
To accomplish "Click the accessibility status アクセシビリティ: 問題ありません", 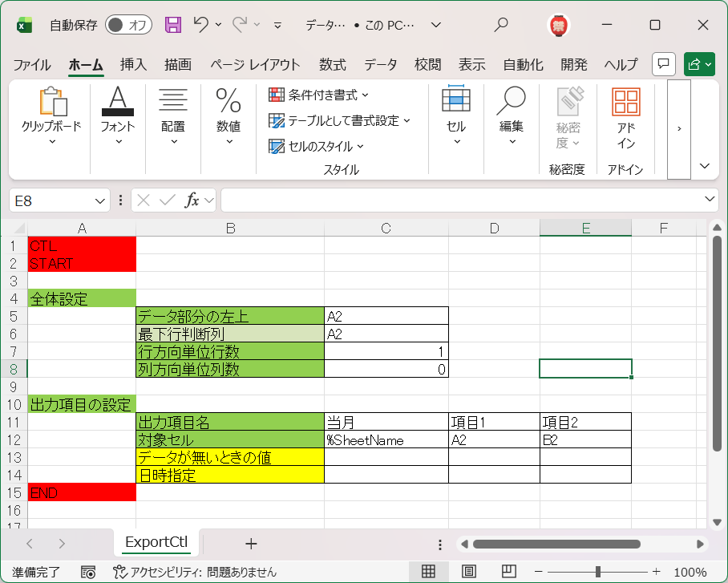I will [195, 572].
